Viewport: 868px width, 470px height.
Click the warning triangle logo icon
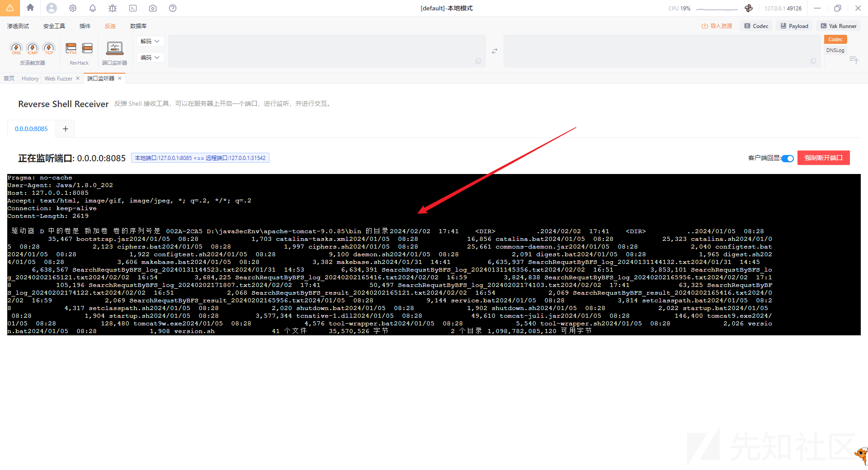point(10,8)
